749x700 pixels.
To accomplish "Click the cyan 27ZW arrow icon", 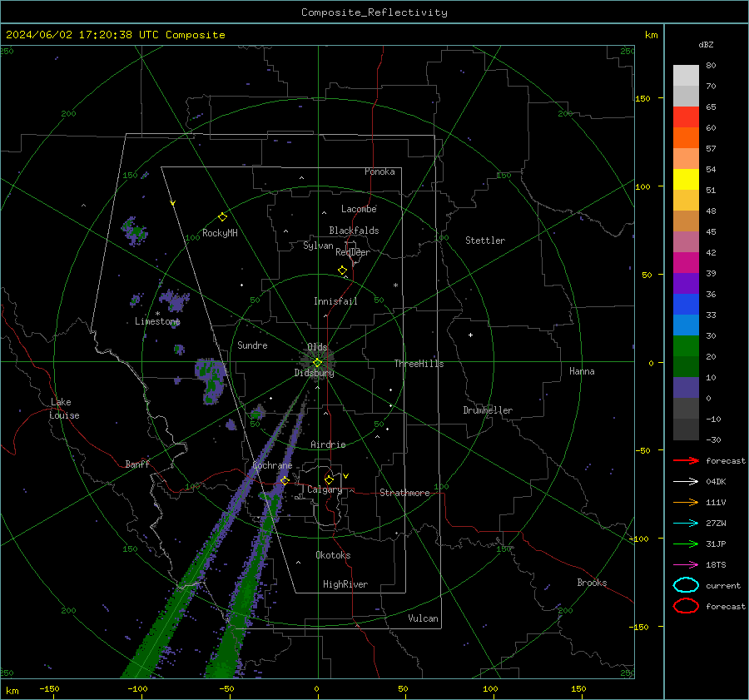I will pos(686,524).
